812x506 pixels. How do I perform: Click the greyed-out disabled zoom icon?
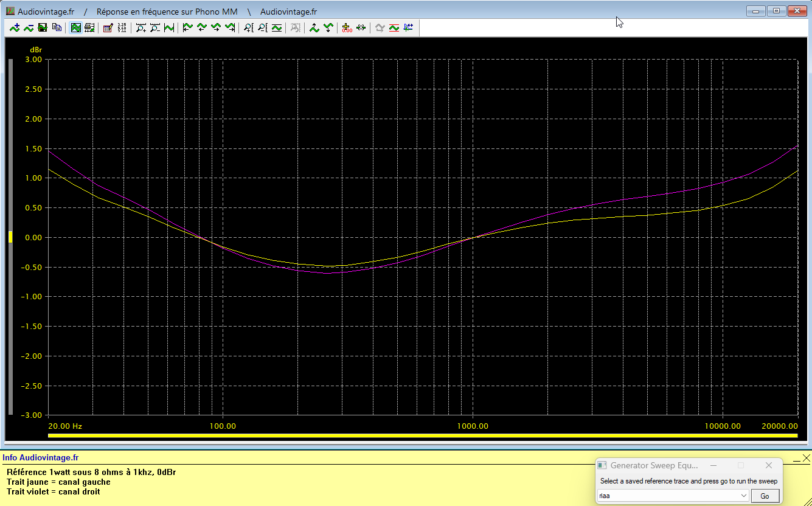coord(295,27)
